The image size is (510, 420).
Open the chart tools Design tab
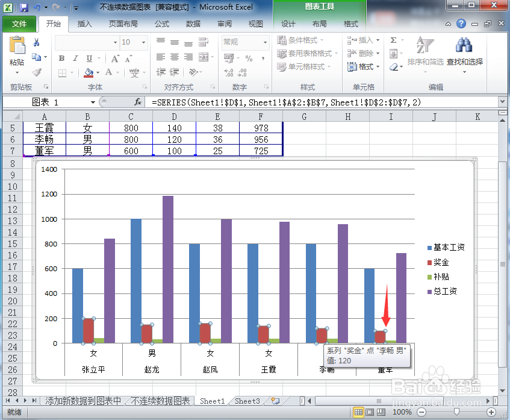point(288,24)
